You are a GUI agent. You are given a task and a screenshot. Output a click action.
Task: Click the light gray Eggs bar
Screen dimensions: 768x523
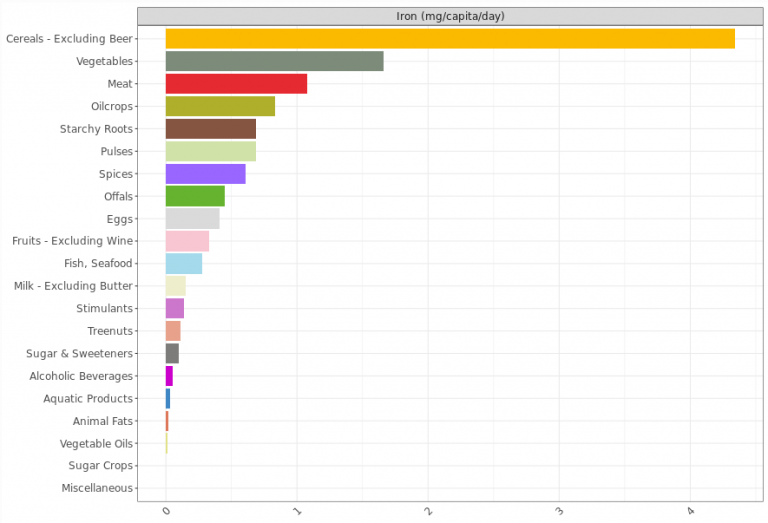click(x=192, y=219)
